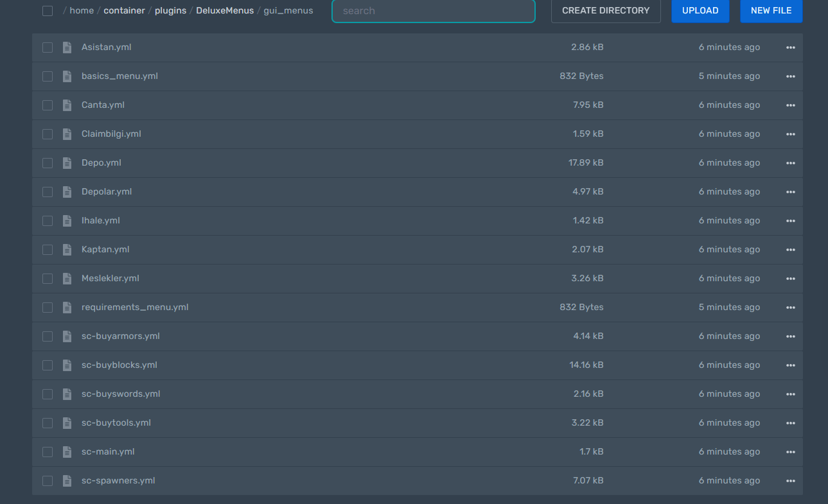Go to the home breadcrumb folder
The width and height of the screenshot is (828, 504).
(x=82, y=11)
